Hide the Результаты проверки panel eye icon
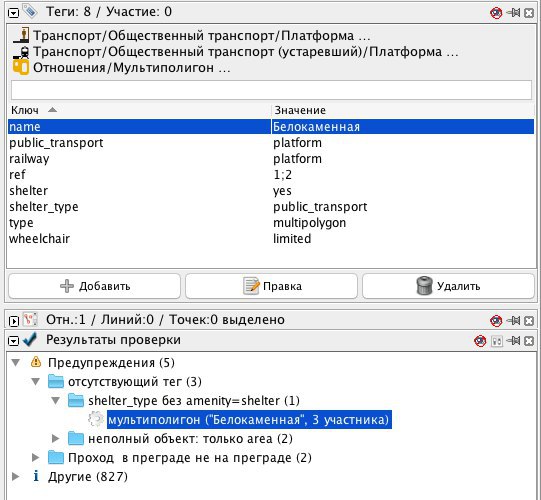 pos(480,341)
